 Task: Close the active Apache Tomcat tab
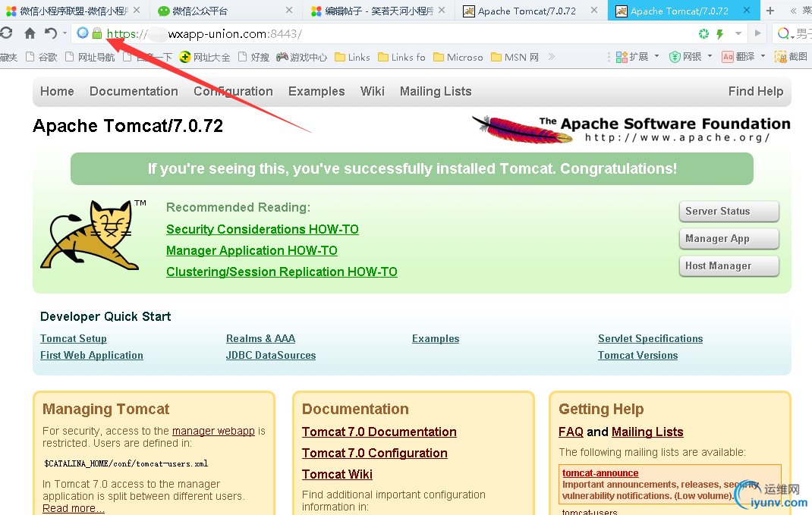point(747,11)
